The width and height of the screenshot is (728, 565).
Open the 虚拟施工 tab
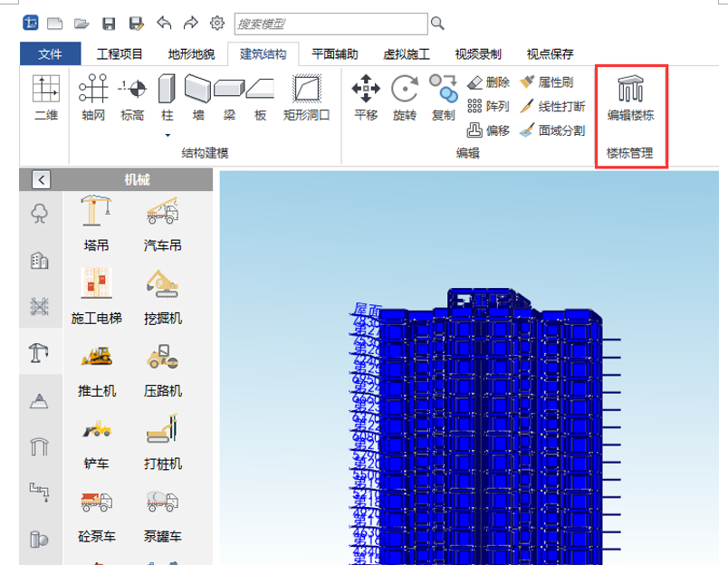pos(407,53)
